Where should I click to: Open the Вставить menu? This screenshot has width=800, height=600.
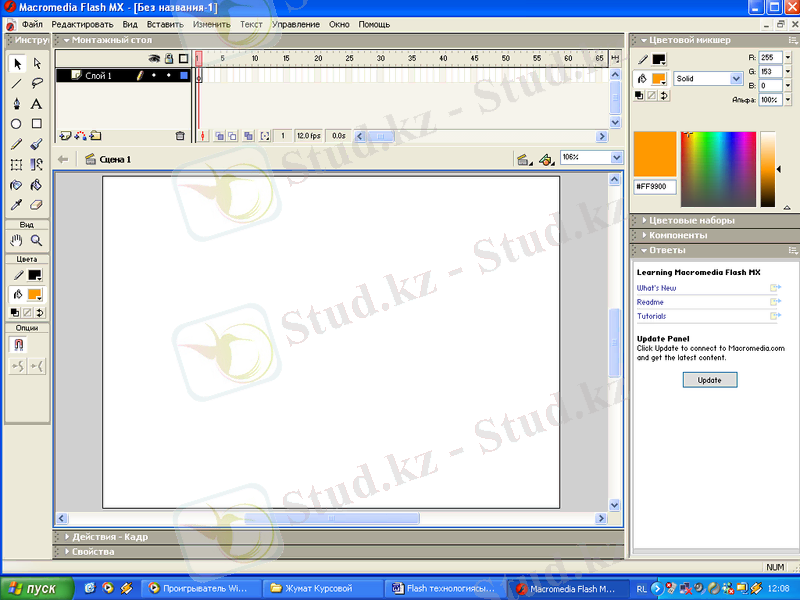[x=165, y=24]
